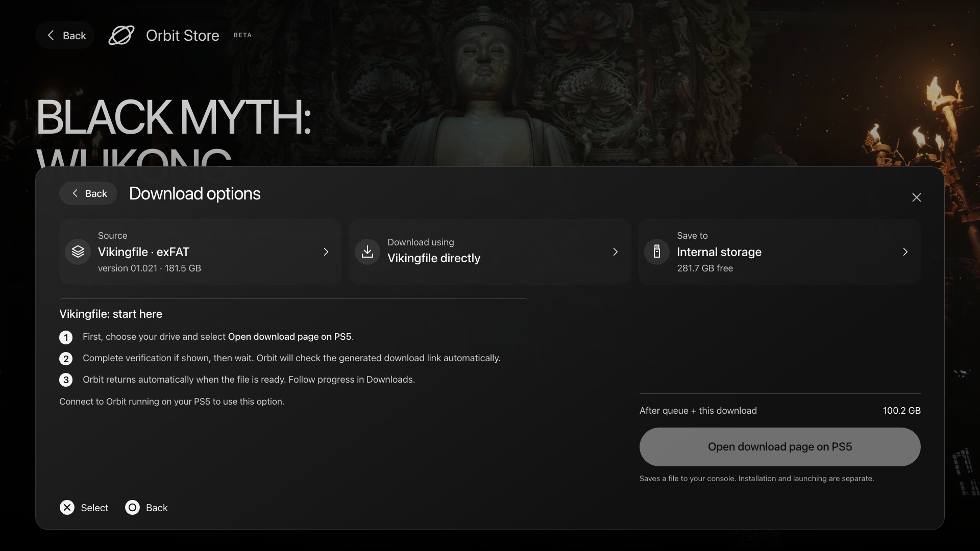Click 'Connect to Orbit running on your PS5' note
The height and width of the screenshot is (551, 980).
point(171,402)
